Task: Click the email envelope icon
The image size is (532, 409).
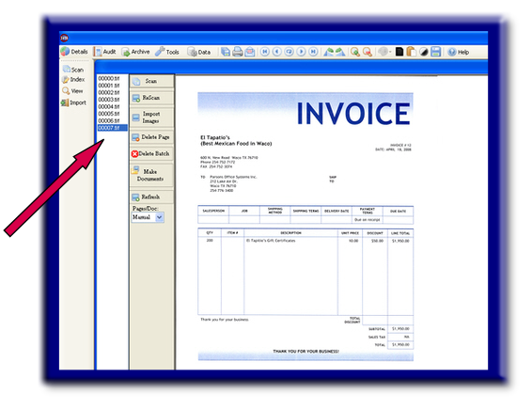Action: pos(250,52)
